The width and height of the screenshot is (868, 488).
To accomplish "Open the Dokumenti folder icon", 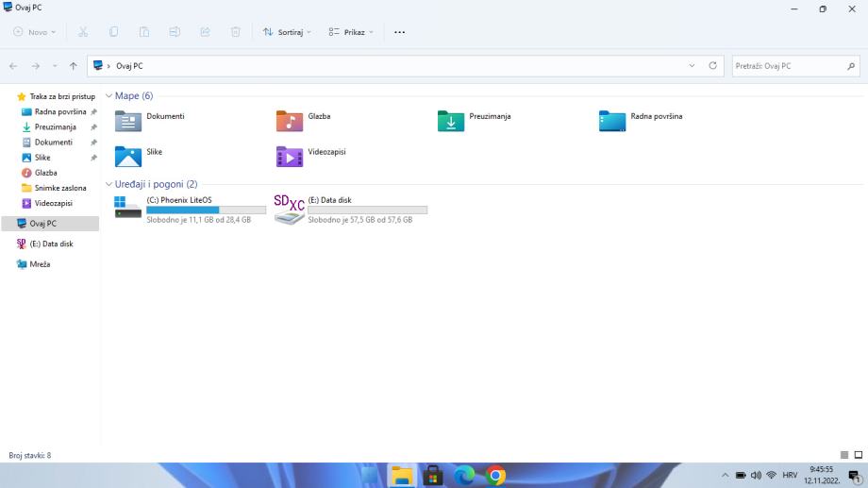I will (x=128, y=121).
